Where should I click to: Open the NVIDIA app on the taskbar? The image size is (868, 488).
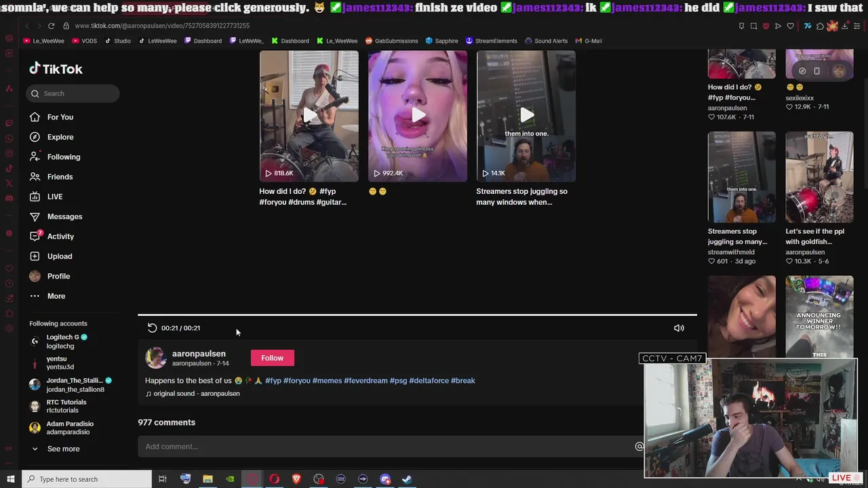click(230, 479)
